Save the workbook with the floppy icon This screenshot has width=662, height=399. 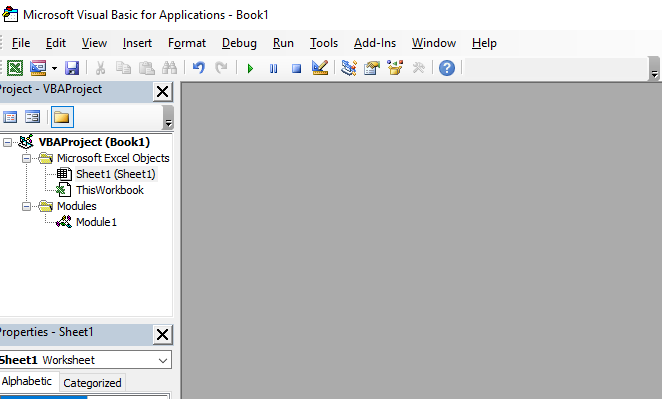pyautogui.click(x=72, y=68)
